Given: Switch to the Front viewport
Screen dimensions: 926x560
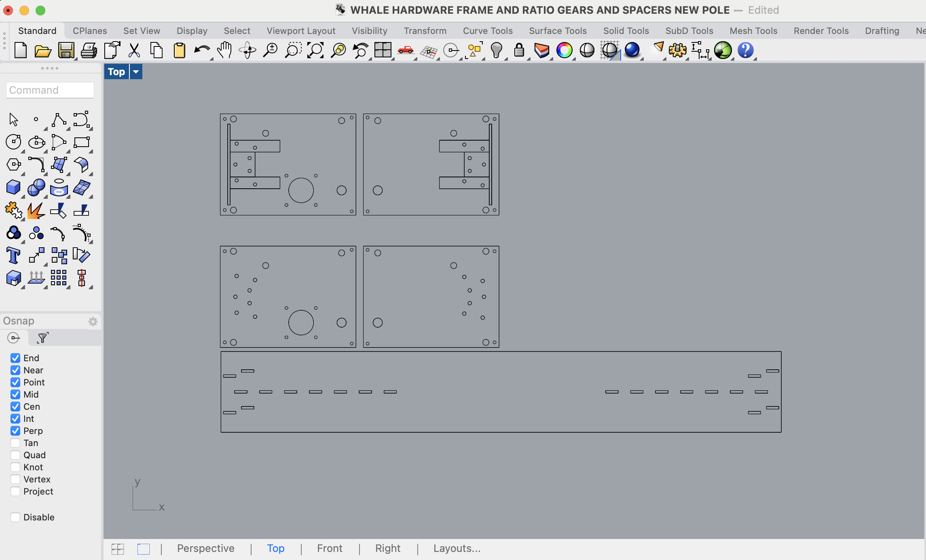Looking at the screenshot, I should click(330, 548).
